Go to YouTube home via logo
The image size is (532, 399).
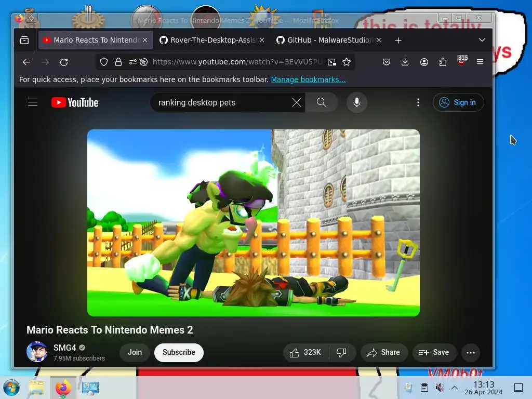coord(75,102)
